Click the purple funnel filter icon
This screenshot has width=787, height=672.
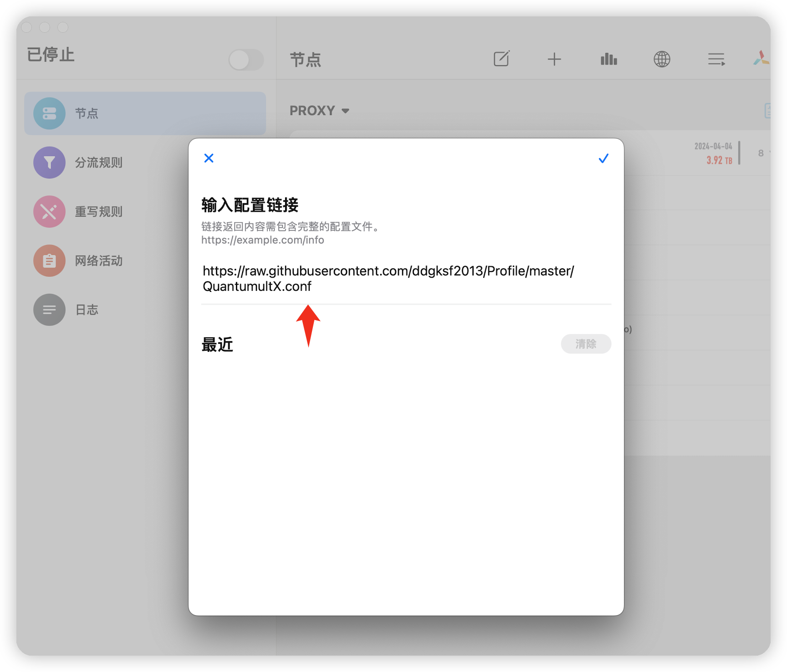click(49, 163)
